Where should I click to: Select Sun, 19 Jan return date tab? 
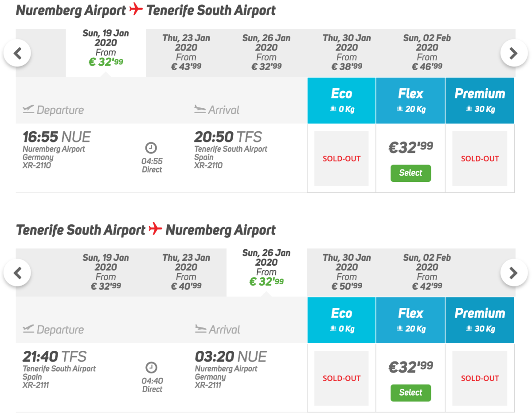point(106,272)
